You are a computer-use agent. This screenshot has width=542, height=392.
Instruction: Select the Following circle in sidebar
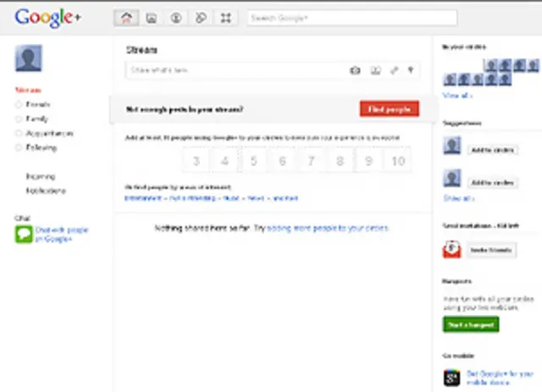pyautogui.click(x=41, y=147)
